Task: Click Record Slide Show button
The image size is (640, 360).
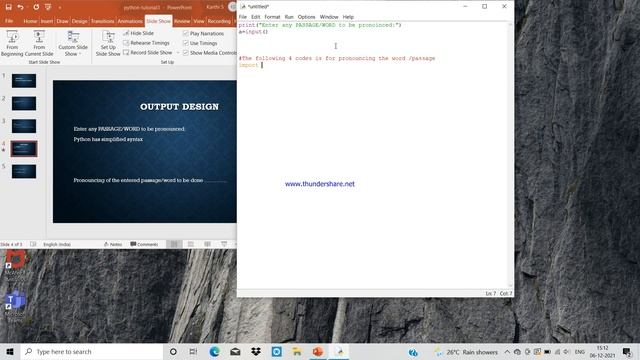Action: click(x=148, y=53)
